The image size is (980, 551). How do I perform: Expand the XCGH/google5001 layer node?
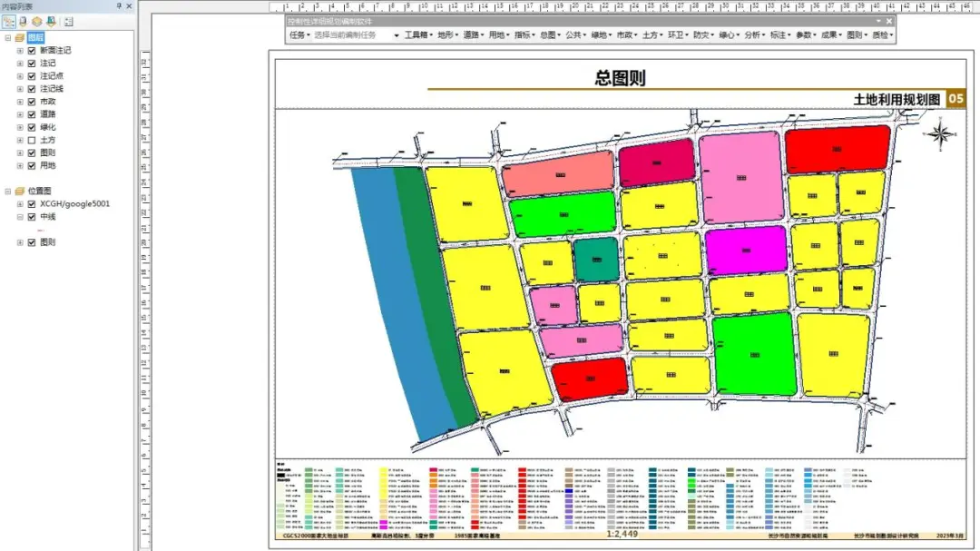20,204
